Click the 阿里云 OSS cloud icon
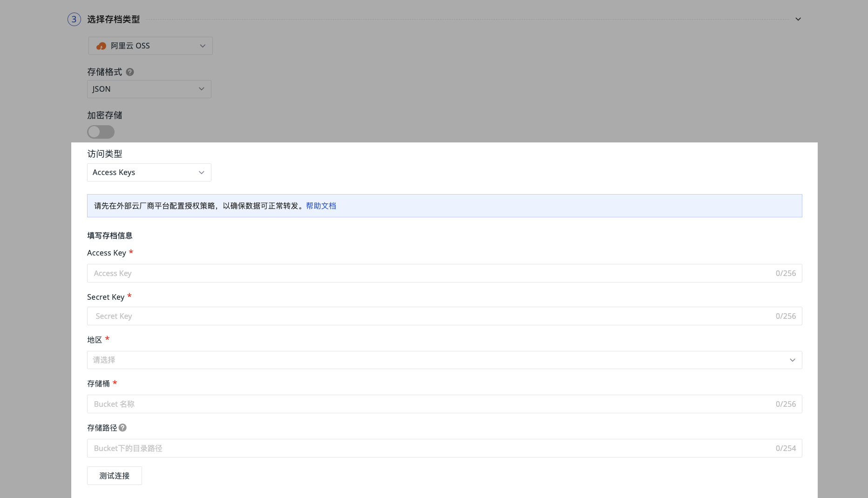The image size is (868, 498). [101, 46]
